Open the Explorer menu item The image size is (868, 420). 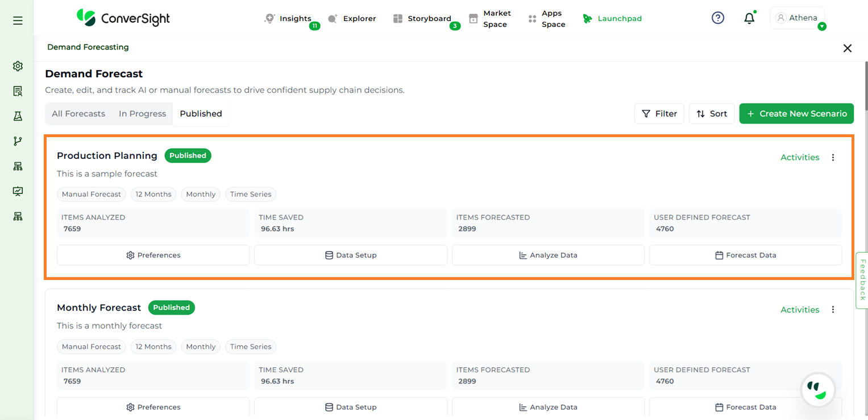tap(352, 19)
